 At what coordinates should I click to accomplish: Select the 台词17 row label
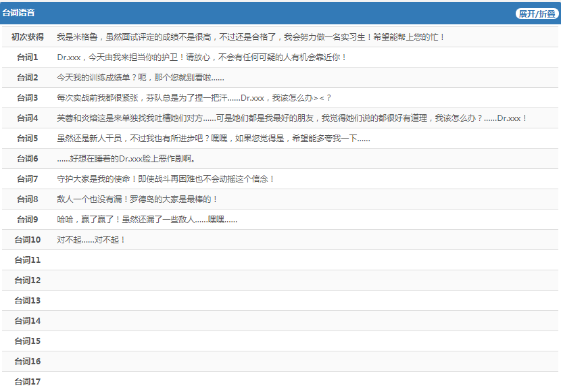pyautogui.click(x=28, y=382)
